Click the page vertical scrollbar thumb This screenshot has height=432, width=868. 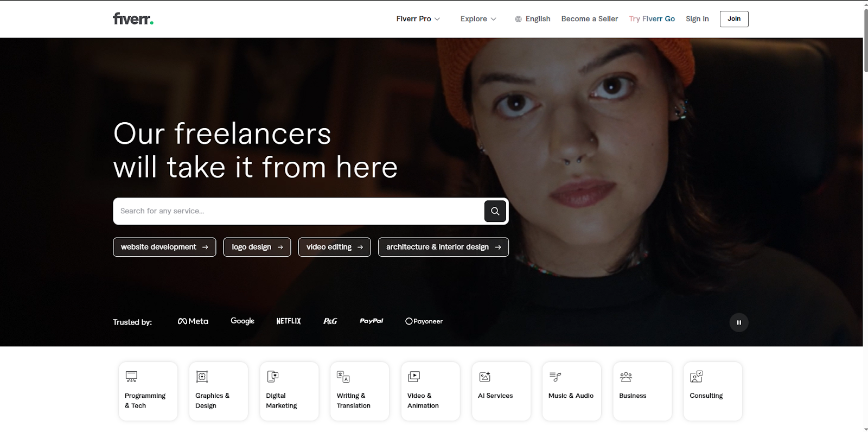point(865,41)
